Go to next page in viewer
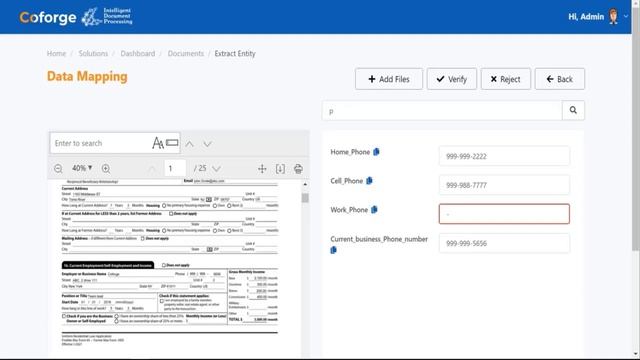This screenshot has height=360, width=640. point(217,169)
